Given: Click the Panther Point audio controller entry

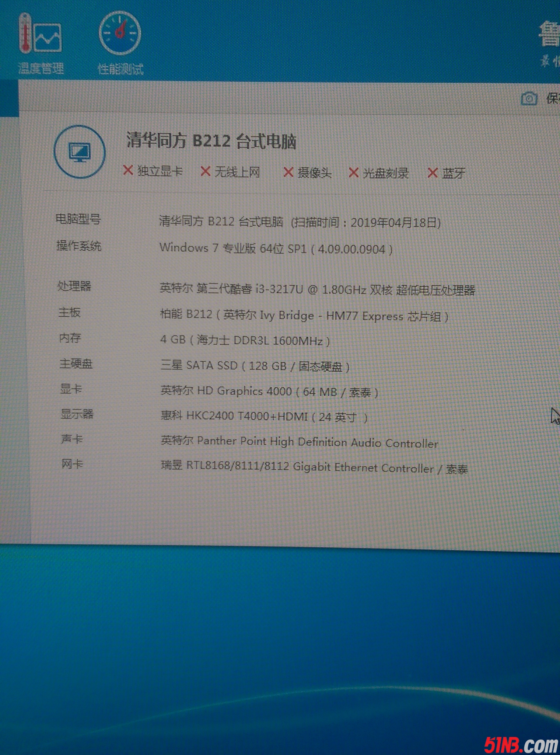Looking at the screenshot, I should click(299, 442).
